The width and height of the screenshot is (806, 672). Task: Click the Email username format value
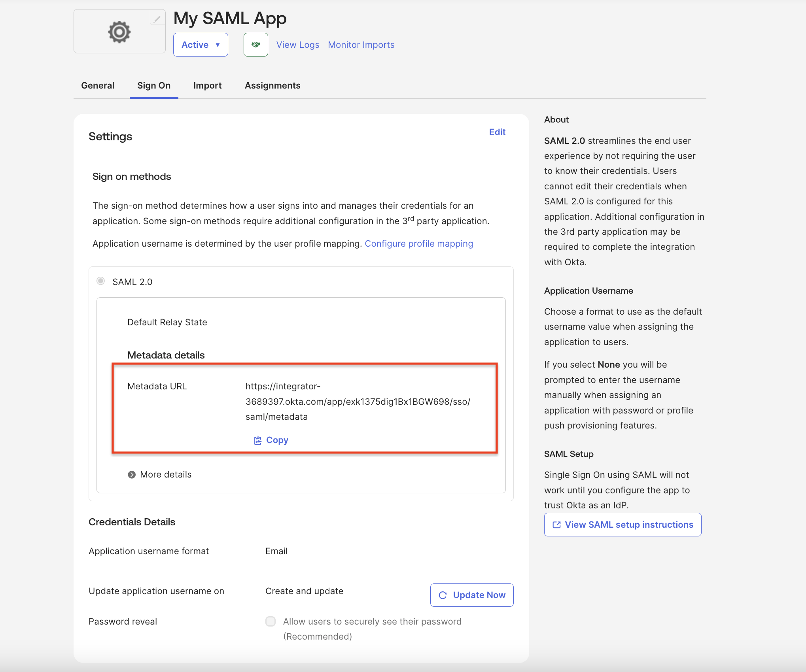click(276, 551)
